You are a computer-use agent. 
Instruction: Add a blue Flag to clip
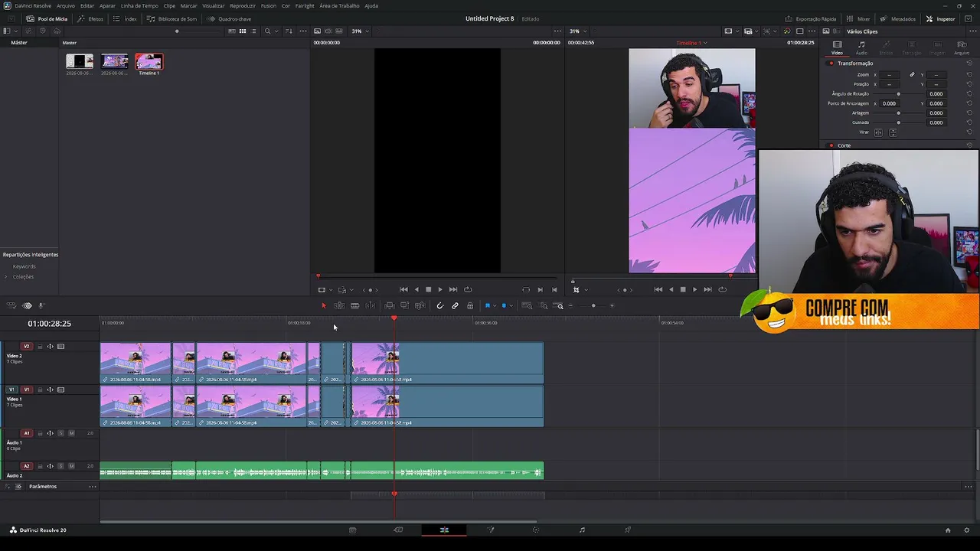pos(488,306)
